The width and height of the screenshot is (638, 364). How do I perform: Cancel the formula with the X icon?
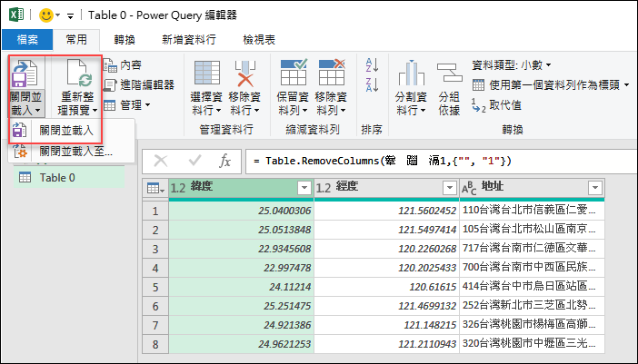click(x=161, y=162)
